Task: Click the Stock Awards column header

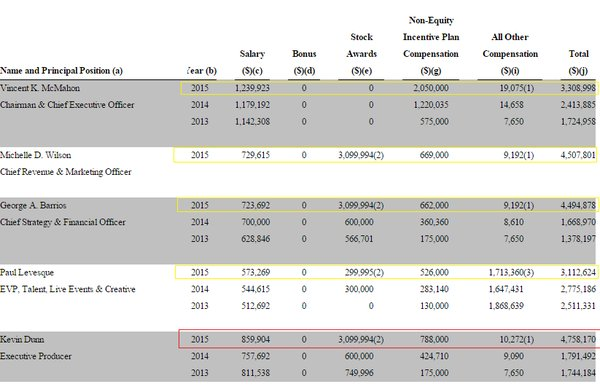Action: click(x=361, y=54)
